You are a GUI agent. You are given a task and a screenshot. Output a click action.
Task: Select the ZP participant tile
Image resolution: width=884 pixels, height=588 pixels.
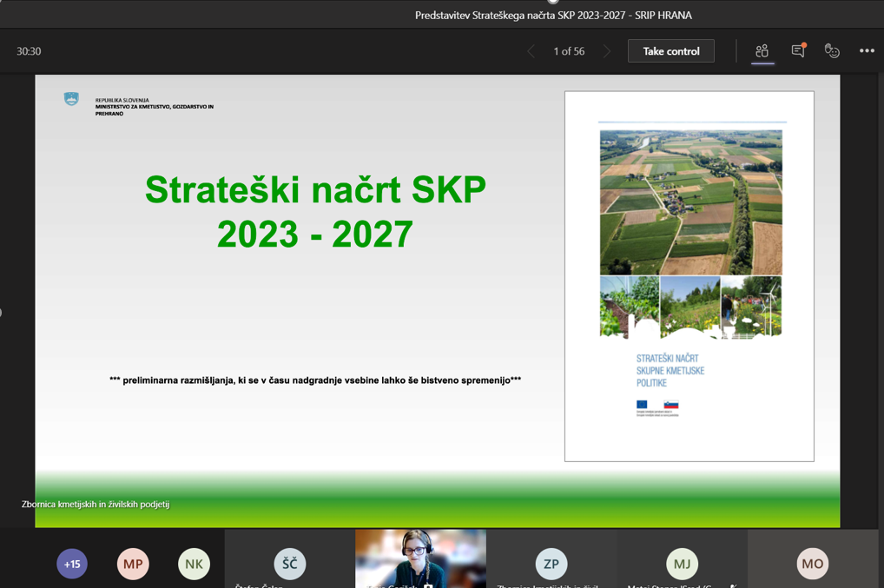coord(551,563)
